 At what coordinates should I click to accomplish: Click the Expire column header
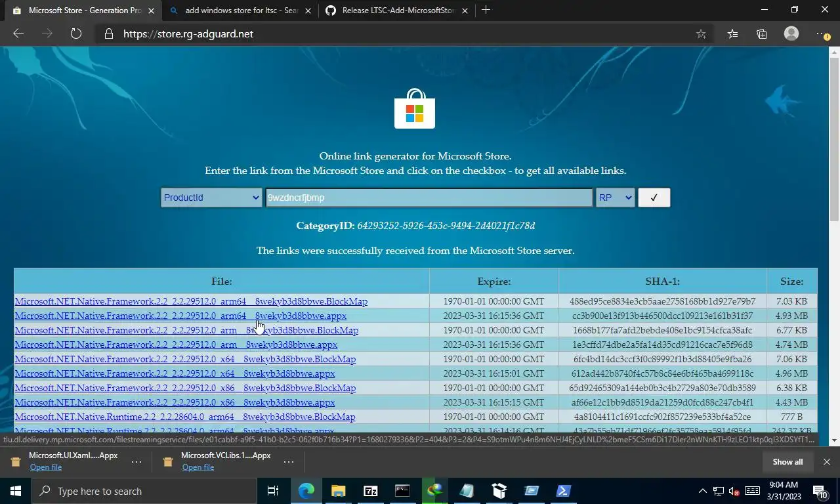pyautogui.click(x=493, y=281)
